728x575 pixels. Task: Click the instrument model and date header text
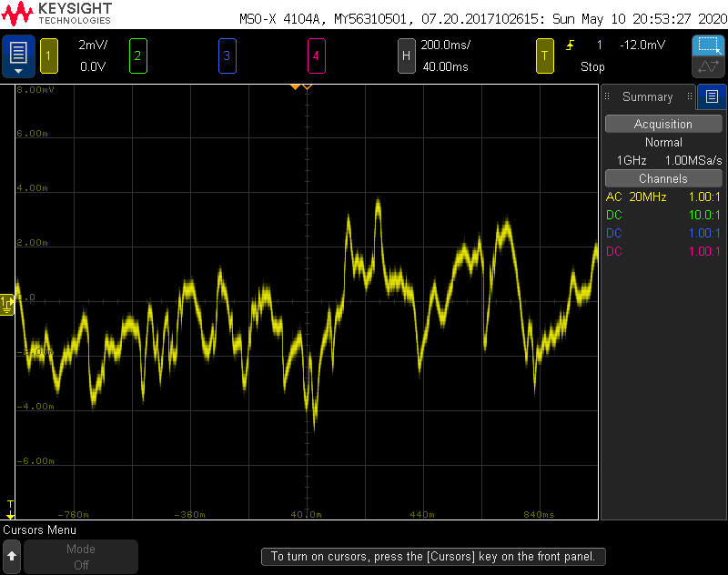[x=483, y=19]
